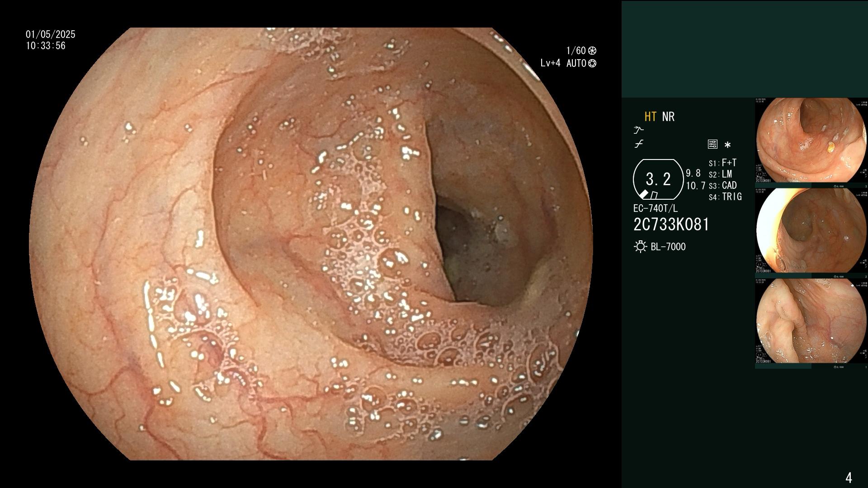Image resolution: width=868 pixels, height=488 pixels.
Task: Click the 9.8 diameter value
Action: 693,174
